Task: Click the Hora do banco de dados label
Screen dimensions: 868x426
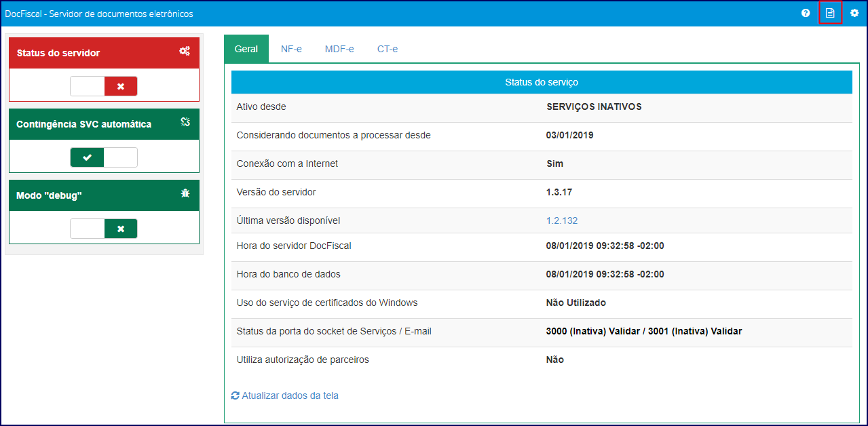Action: pos(288,274)
